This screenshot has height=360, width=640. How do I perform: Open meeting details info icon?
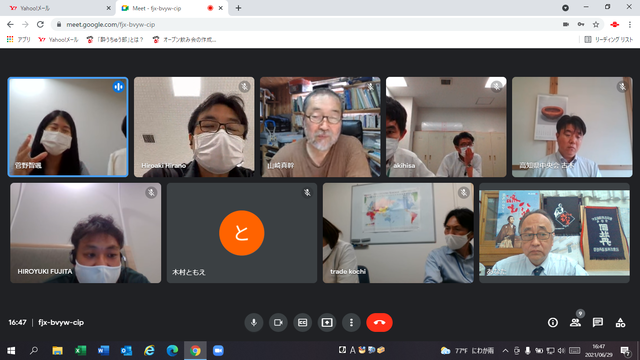pyautogui.click(x=553, y=322)
